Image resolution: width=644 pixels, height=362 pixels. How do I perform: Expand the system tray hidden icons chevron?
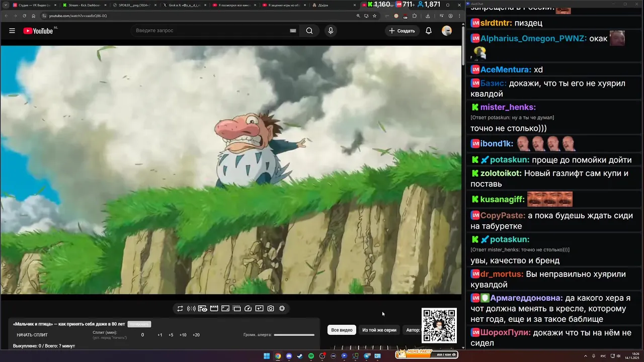tap(586, 356)
